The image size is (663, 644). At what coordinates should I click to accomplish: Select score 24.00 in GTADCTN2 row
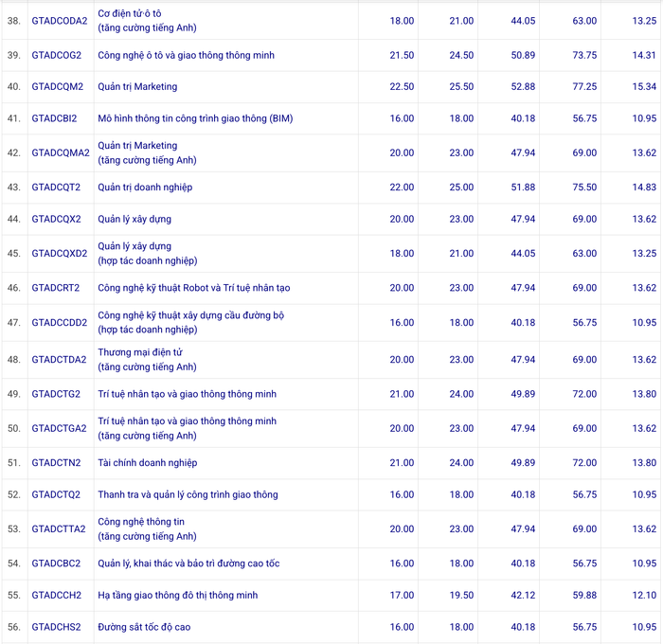461,462
